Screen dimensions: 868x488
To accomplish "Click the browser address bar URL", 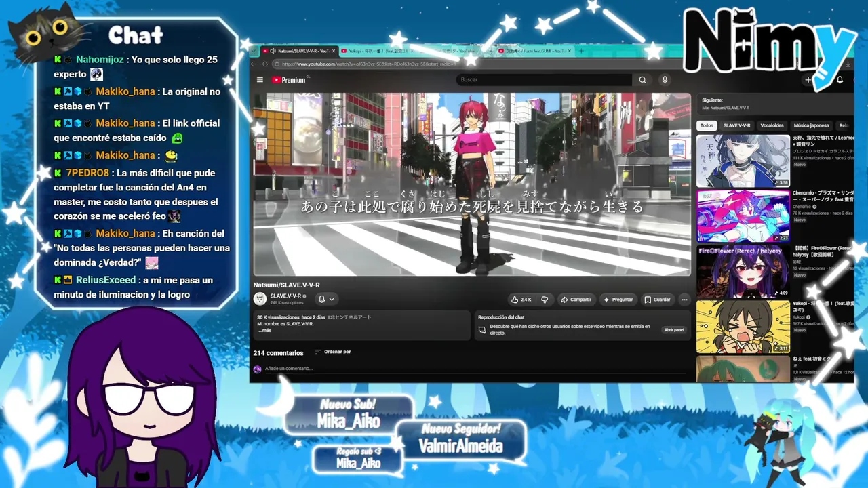I will pos(369,64).
